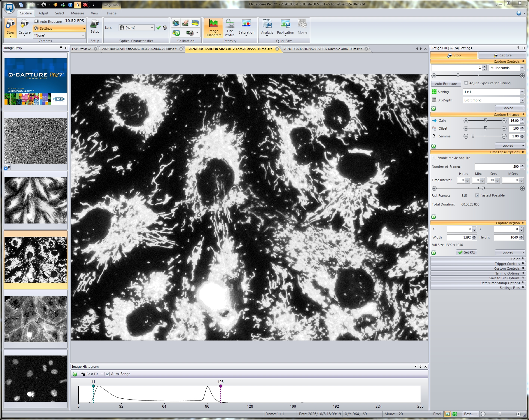Enable Adjust Exposure for Binning checkbox
Image resolution: width=529 pixels, height=420 pixels.
coord(466,83)
